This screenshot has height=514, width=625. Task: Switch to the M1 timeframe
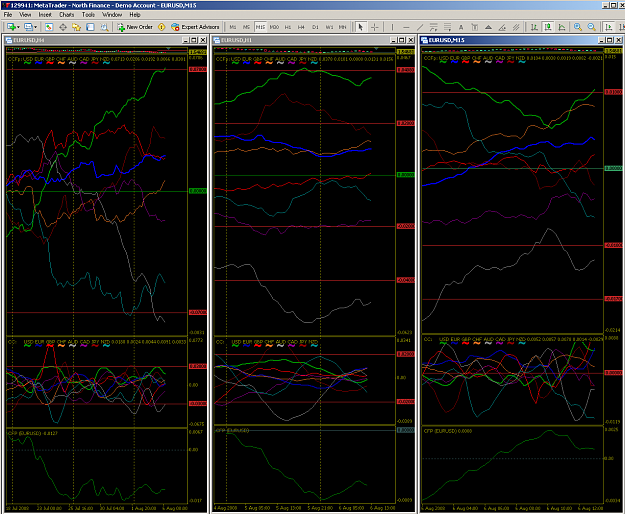(x=233, y=27)
